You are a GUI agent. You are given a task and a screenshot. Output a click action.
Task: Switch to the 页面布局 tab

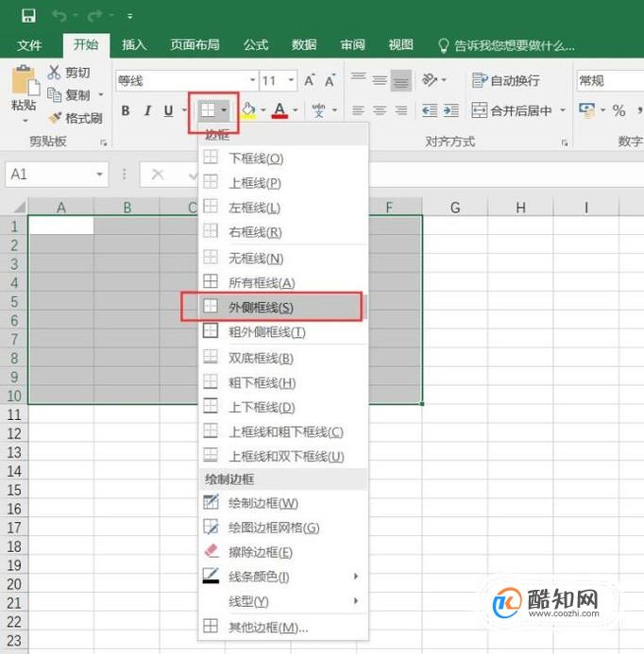[195, 44]
